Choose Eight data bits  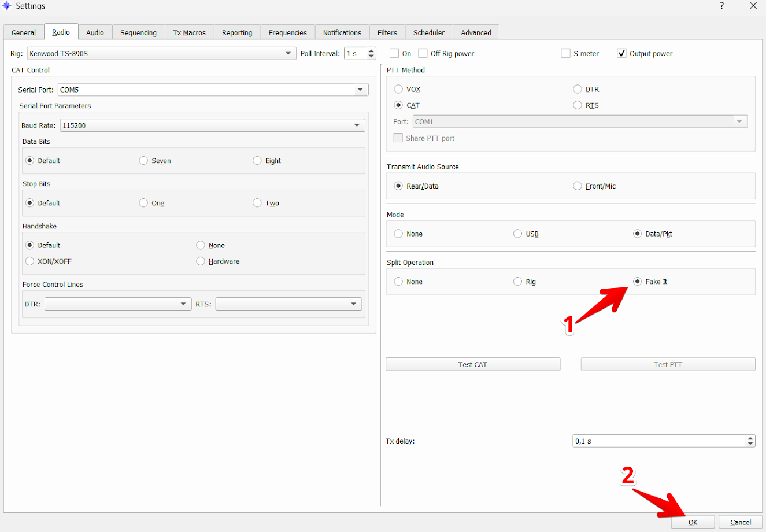257,161
